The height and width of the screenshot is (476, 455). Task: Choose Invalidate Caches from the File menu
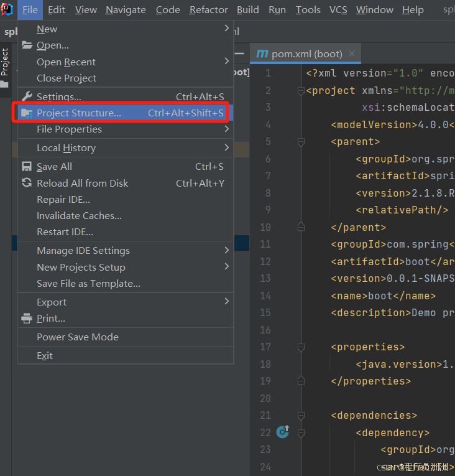(x=79, y=215)
